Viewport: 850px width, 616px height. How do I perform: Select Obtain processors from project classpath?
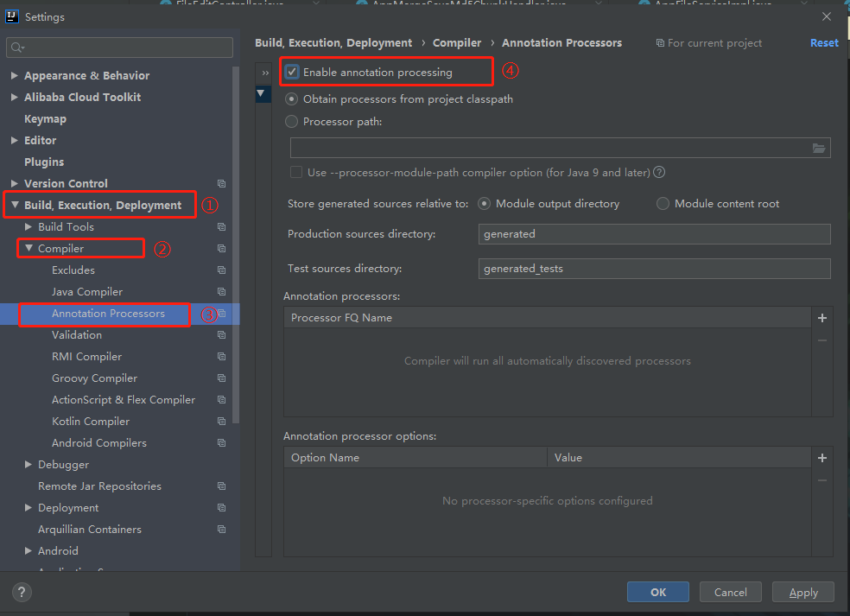292,99
